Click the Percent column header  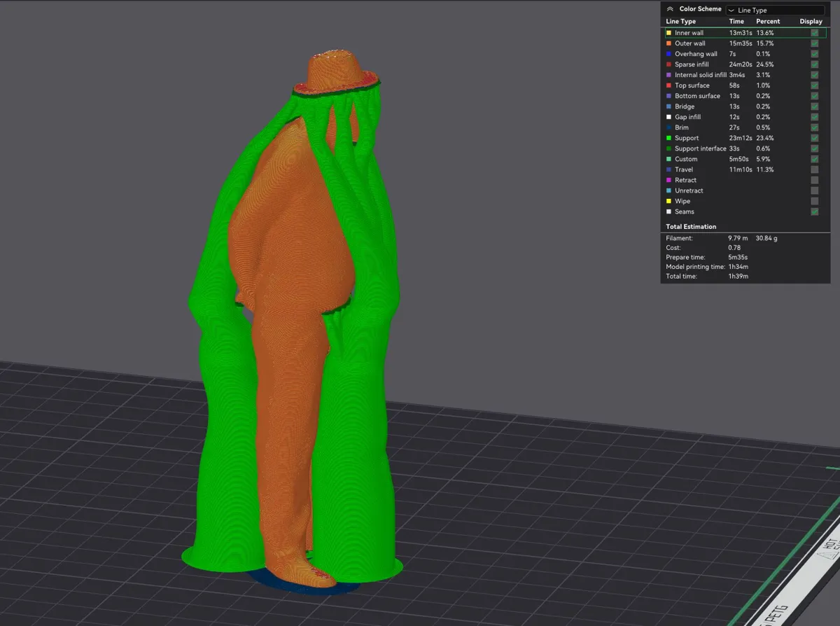768,22
